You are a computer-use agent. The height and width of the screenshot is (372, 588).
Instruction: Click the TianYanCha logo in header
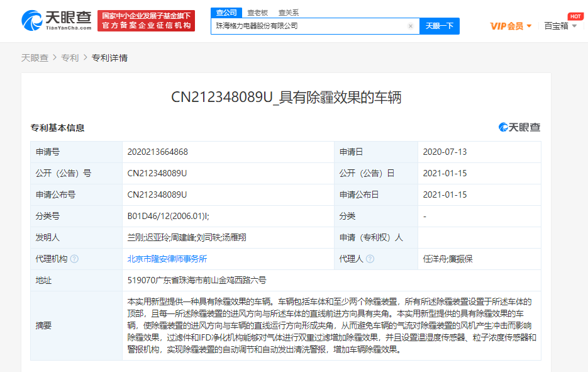(x=57, y=20)
